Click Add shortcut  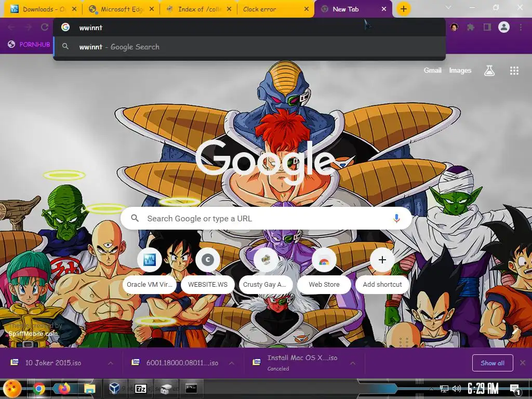(x=382, y=270)
